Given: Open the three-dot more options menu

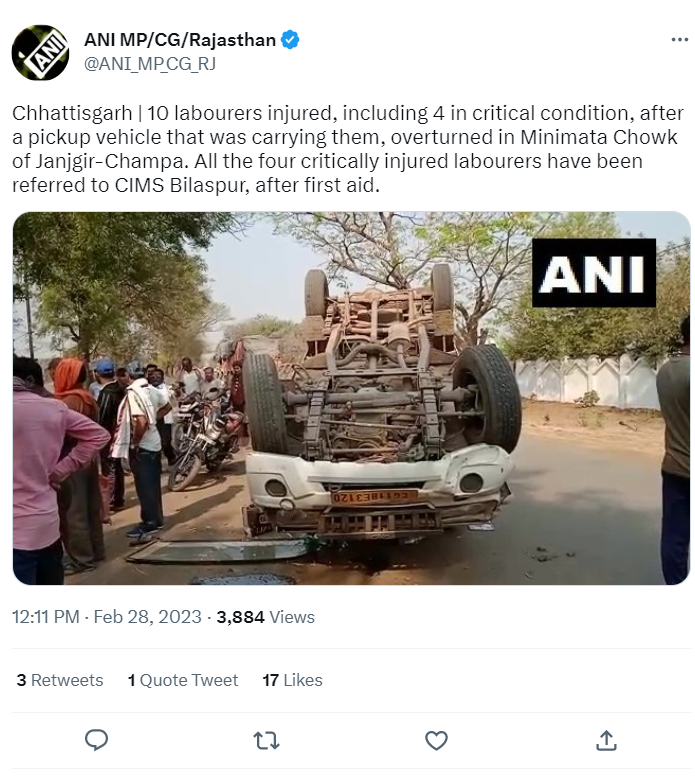Looking at the screenshot, I should 680,39.
